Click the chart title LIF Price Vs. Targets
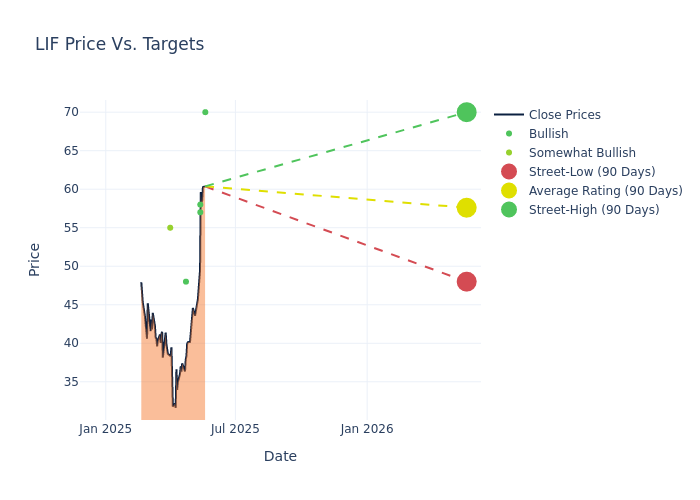This screenshot has width=700, height=500. coord(119,44)
